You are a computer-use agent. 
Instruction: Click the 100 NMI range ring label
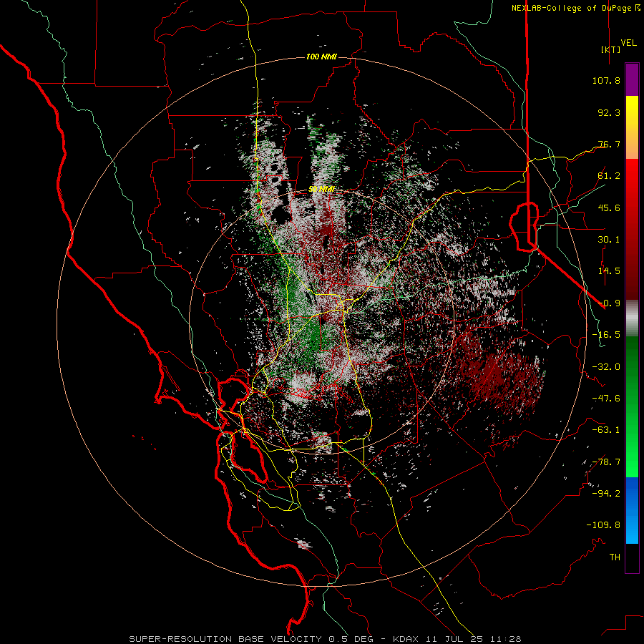click(x=321, y=57)
